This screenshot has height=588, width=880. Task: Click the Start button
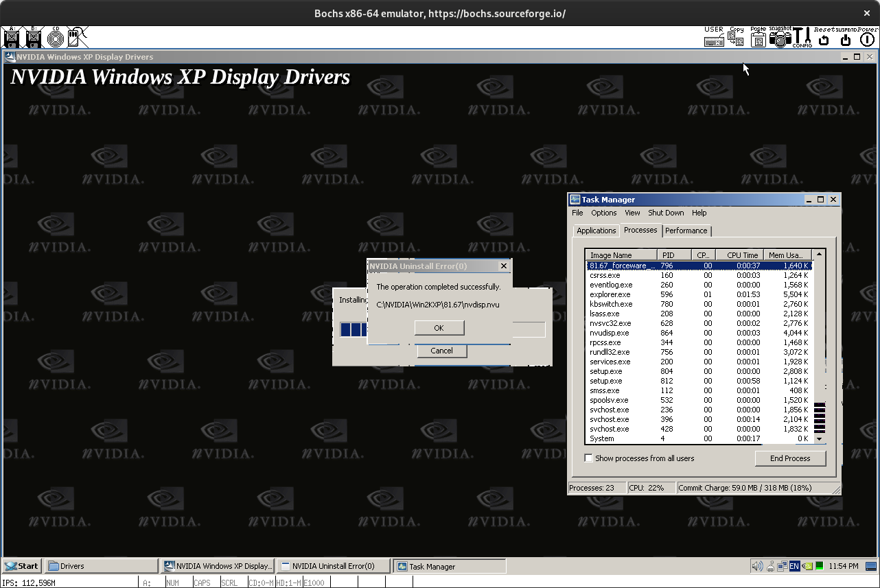coord(21,566)
